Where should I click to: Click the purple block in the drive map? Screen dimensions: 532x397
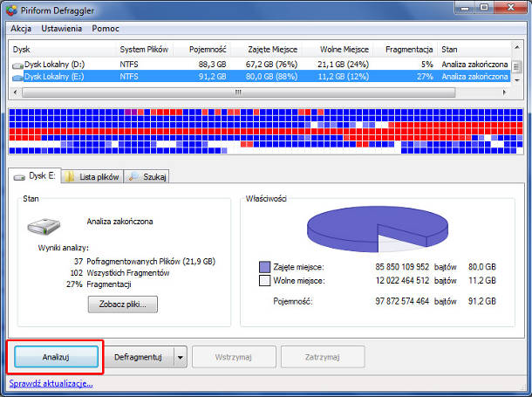(x=131, y=112)
